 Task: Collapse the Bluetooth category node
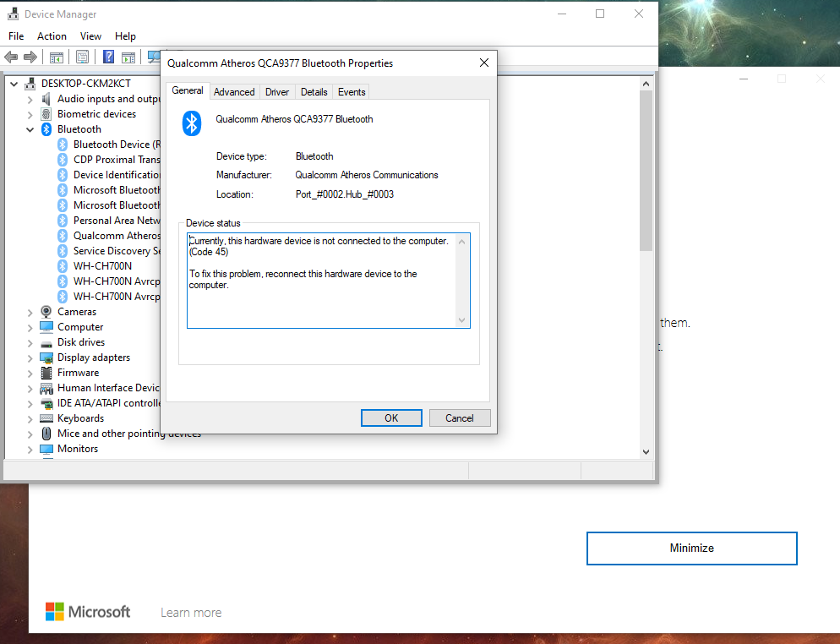(x=30, y=129)
